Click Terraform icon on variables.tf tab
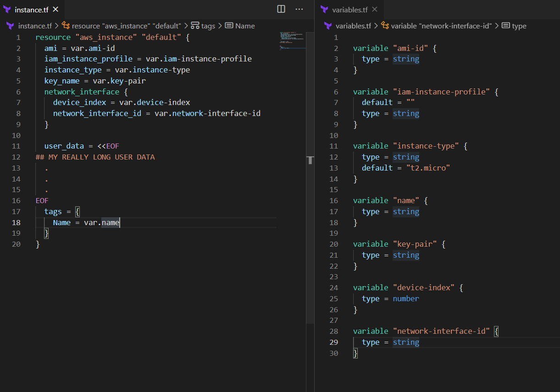This screenshot has width=560, height=392. (325, 10)
